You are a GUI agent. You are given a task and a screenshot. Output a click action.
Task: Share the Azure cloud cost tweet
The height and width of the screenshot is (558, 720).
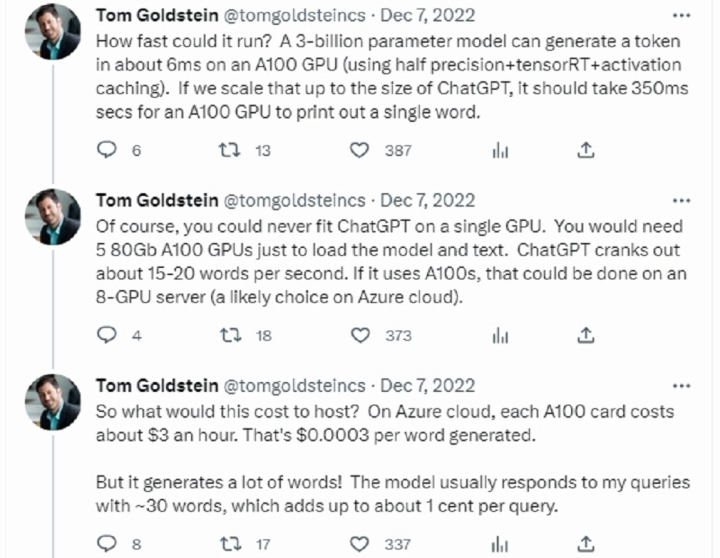click(585, 544)
